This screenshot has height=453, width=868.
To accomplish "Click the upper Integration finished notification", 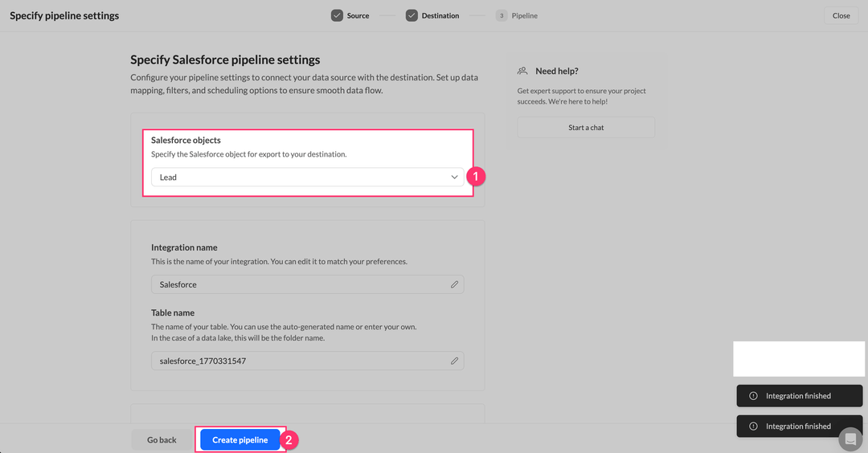I will click(800, 396).
